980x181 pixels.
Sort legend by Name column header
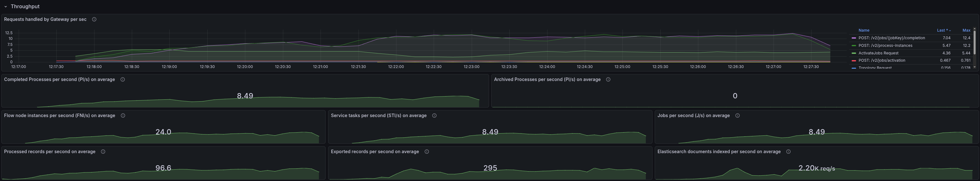[864, 30]
